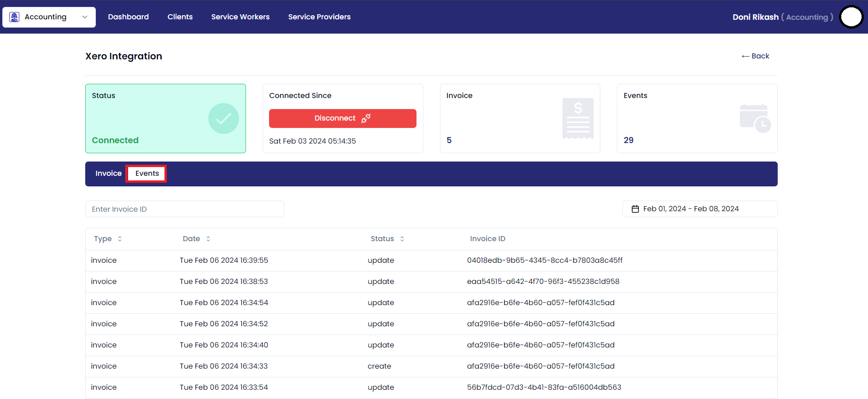Click invoice ID 04018edb-9b65 row
The image size is (868, 399).
[x=545, y=260]
